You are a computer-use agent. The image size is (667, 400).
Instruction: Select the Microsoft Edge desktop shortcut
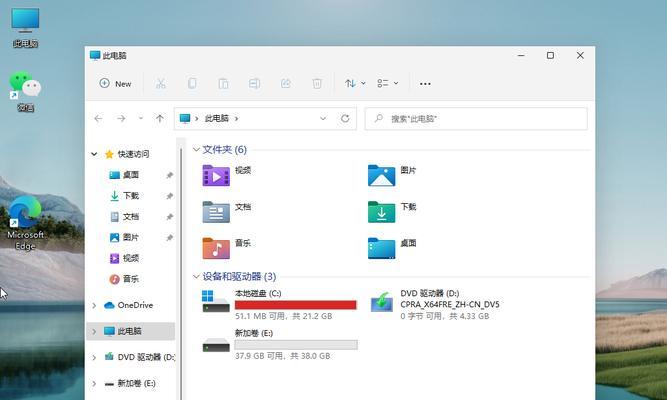click(25, 223)
